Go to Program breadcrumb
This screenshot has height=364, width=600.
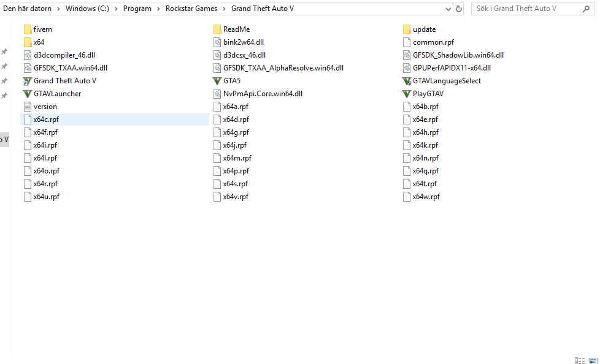pos(137,9)
